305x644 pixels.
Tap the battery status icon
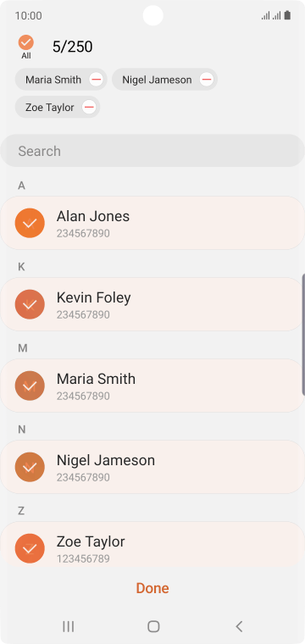point(287,15)
